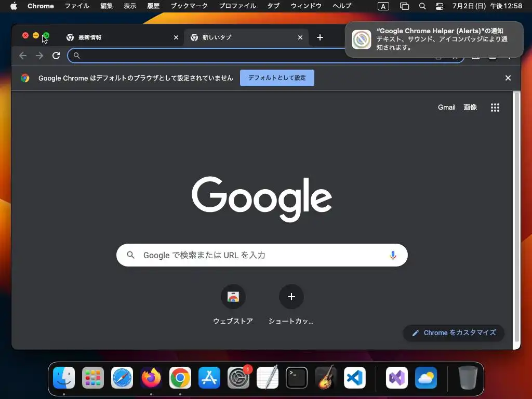This screenshot has height=399, width=532.
Task: Open the タブ menu
Action: click(273, 6)
